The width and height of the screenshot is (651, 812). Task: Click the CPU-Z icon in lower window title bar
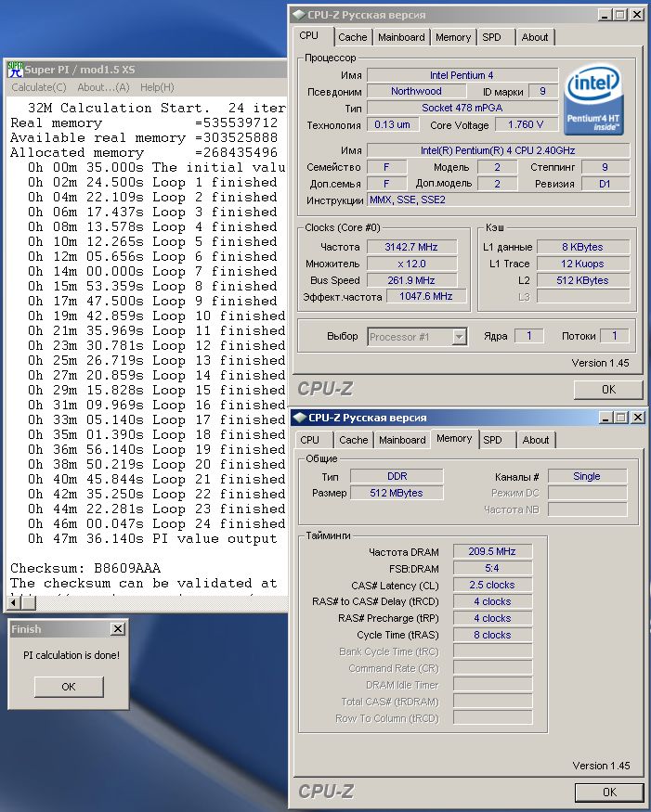click(299, 418)
